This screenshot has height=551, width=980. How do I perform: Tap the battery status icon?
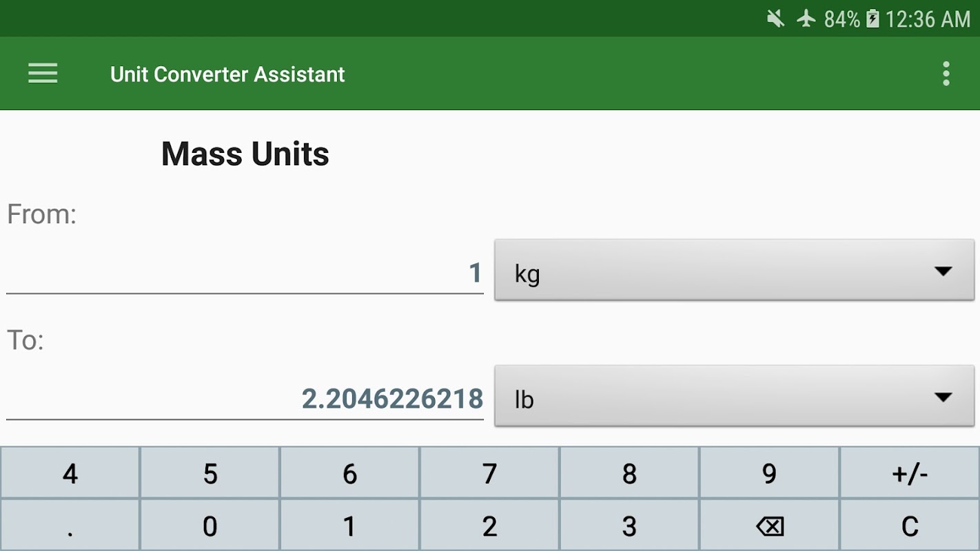(x=872, y=19)
